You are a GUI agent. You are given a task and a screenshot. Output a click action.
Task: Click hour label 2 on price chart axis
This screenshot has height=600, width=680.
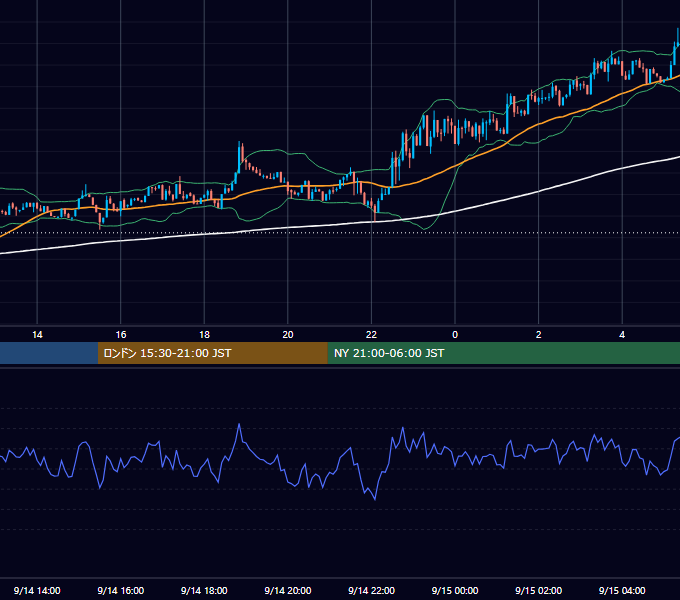coord(538,335)
